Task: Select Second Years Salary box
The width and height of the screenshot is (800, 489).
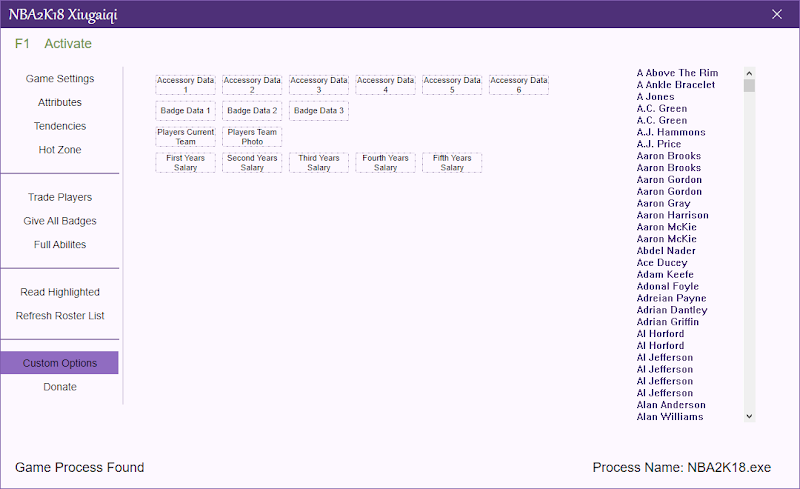Action: (x=252, y=163)
